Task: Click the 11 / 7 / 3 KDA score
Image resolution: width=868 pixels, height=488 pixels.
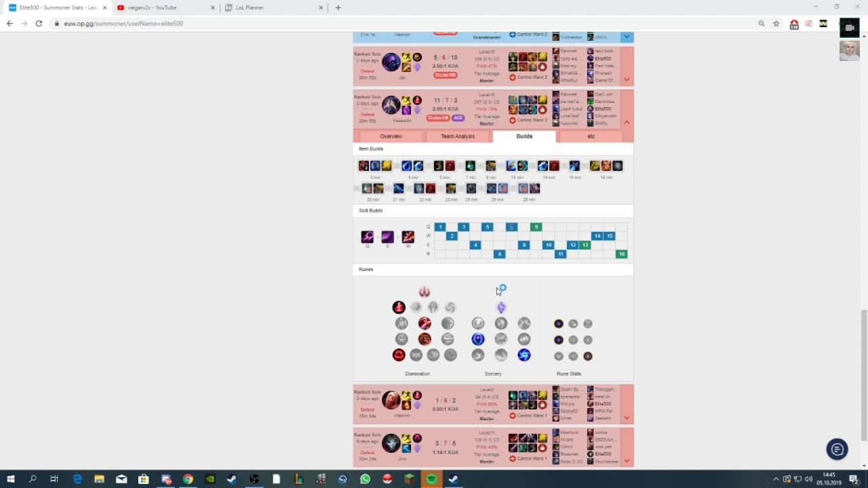Action: [446, 100]
